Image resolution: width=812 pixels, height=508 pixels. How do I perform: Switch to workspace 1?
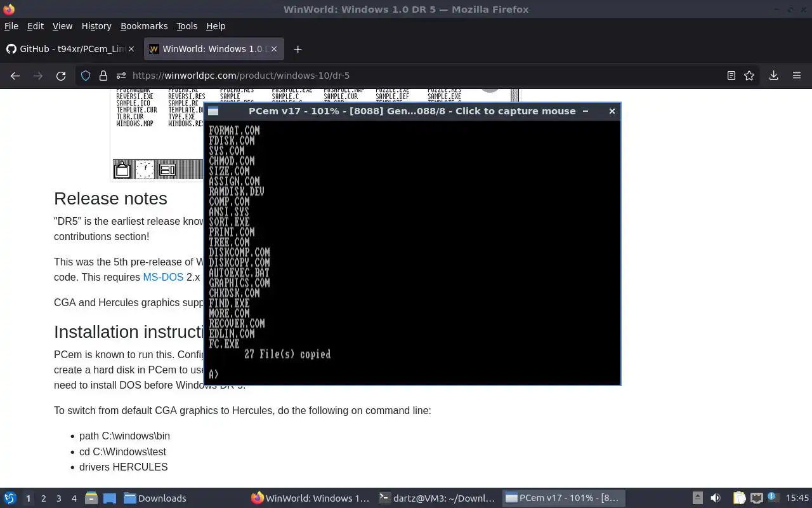click(x=28, y=498)
